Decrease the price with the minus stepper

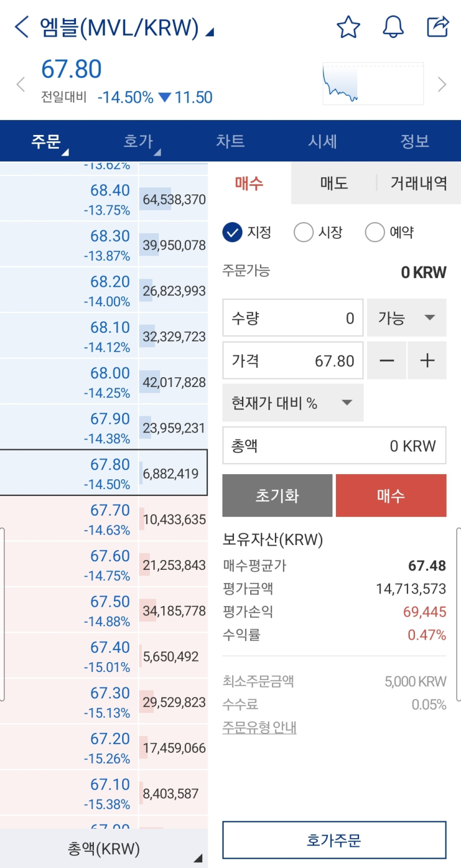click(x=387, y=360)
